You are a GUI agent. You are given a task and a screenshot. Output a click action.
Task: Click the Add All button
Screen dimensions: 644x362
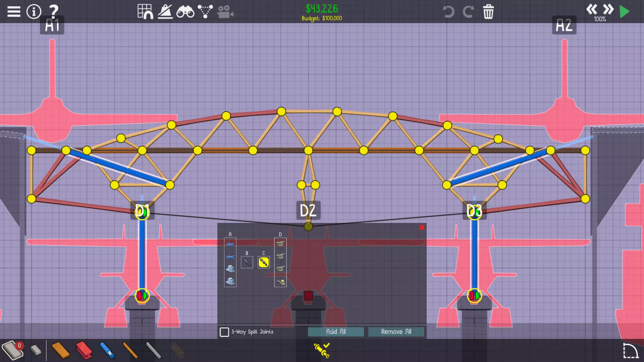[336, 331]
